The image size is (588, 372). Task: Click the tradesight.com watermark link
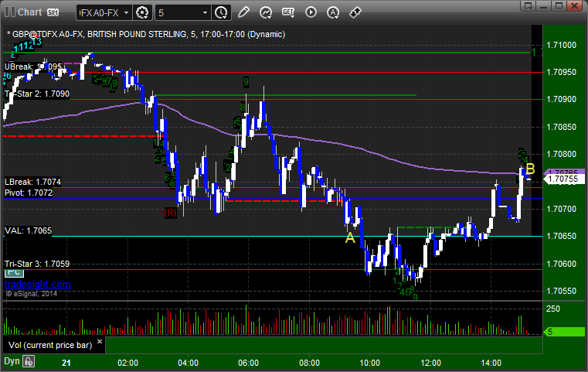37,285
